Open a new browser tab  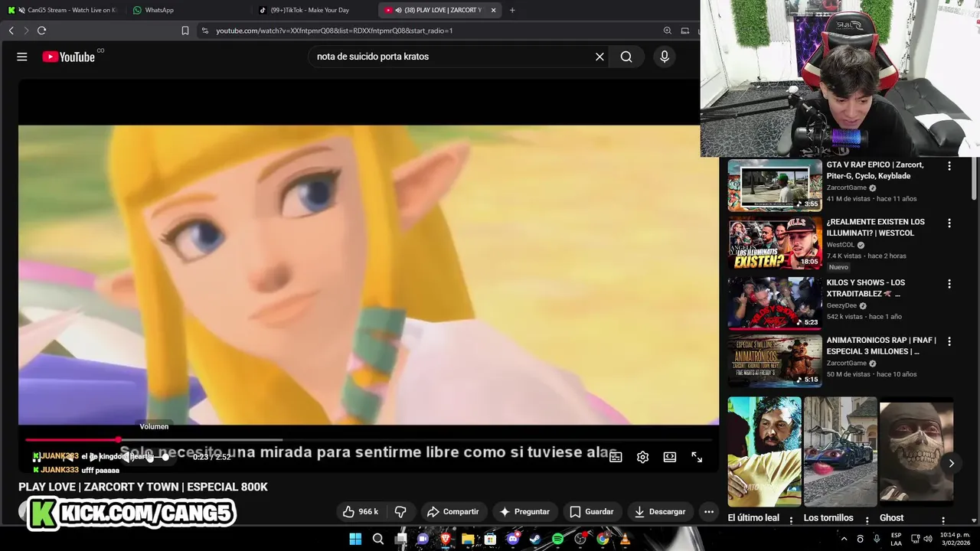(x=512, y=10)
